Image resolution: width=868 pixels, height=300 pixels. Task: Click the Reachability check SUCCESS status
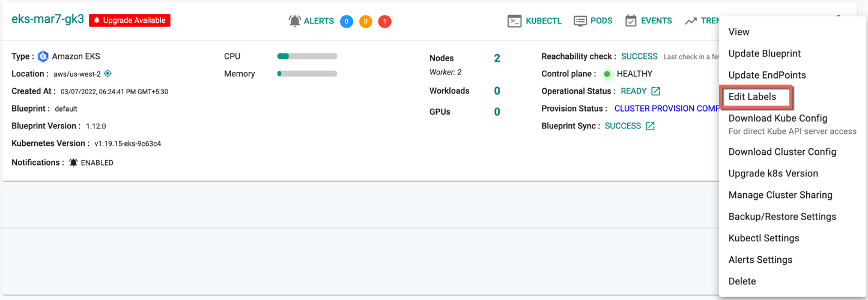639,56
